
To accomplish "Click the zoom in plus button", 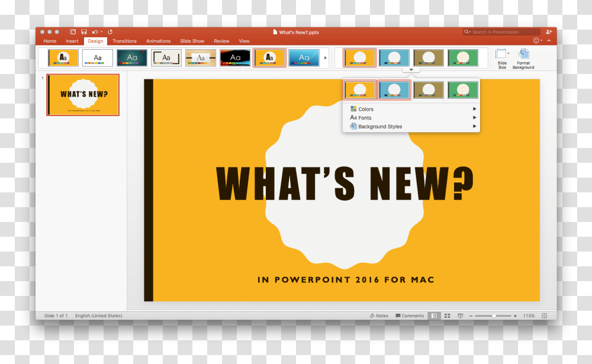I will coord(515,315).
